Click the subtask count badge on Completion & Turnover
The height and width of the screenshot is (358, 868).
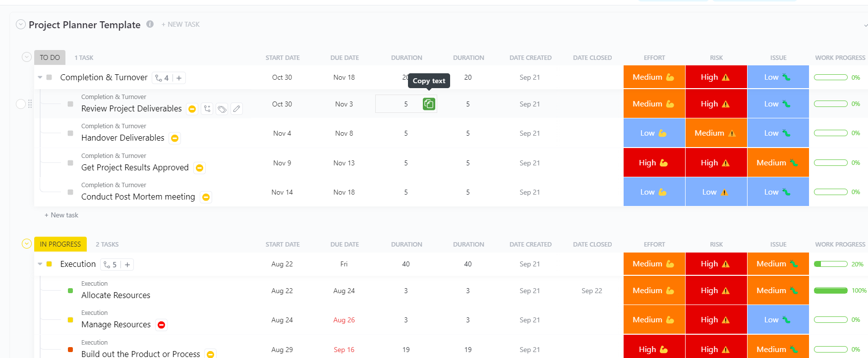coord(163,78)
